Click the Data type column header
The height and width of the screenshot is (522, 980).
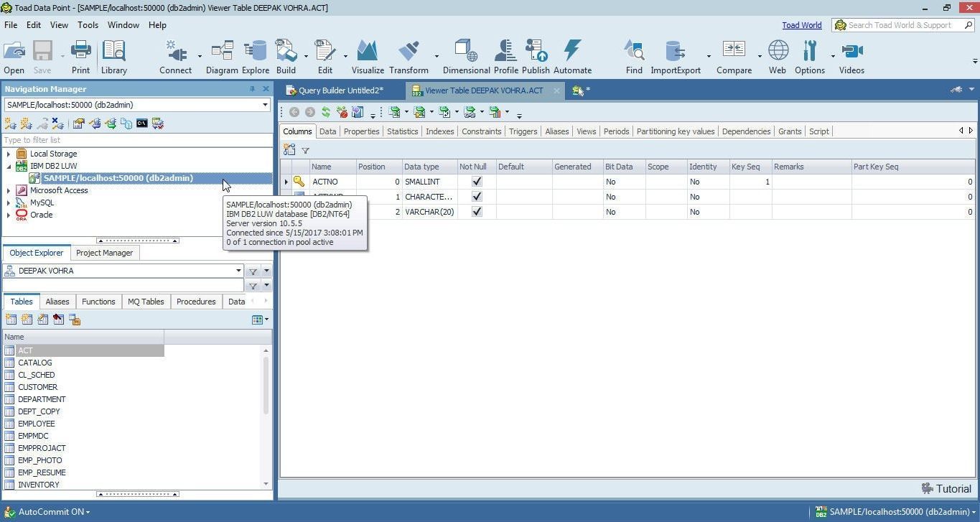point(429,167)
